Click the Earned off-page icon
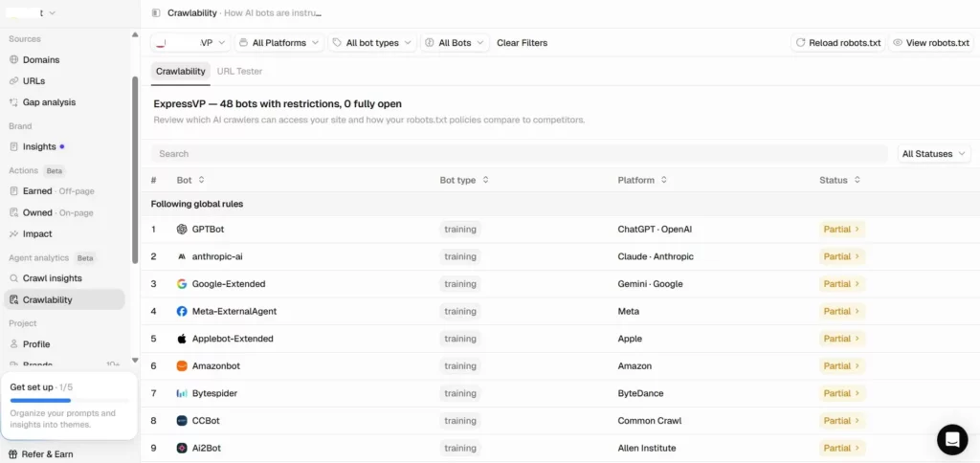Image resolution: width=980 pixels, height=463 pixels. point(13,191)
